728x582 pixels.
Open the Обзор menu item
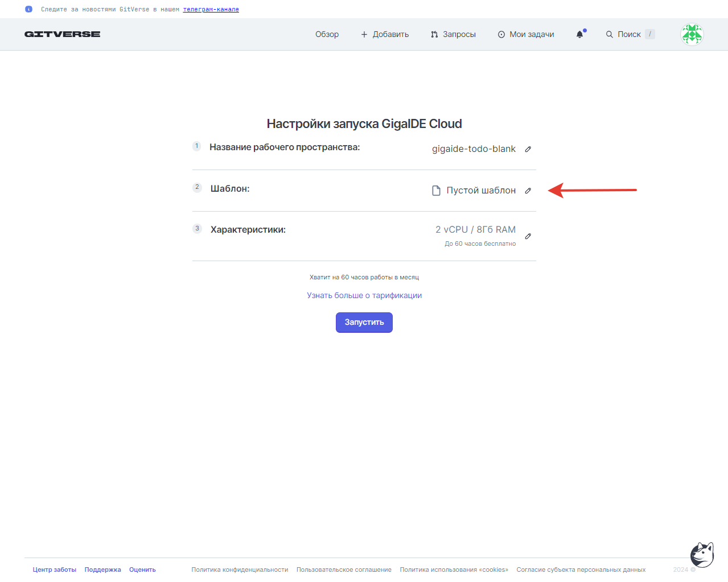coord(327,34)
